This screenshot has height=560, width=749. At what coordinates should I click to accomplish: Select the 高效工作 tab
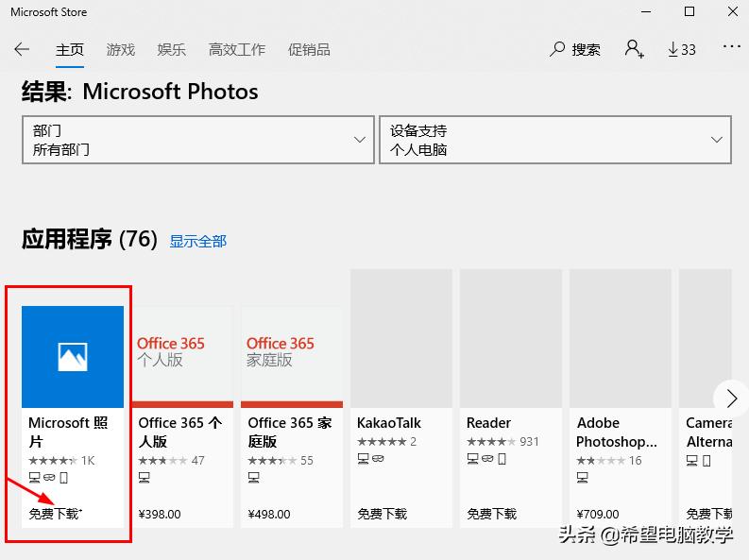click(x=237, y=50)
